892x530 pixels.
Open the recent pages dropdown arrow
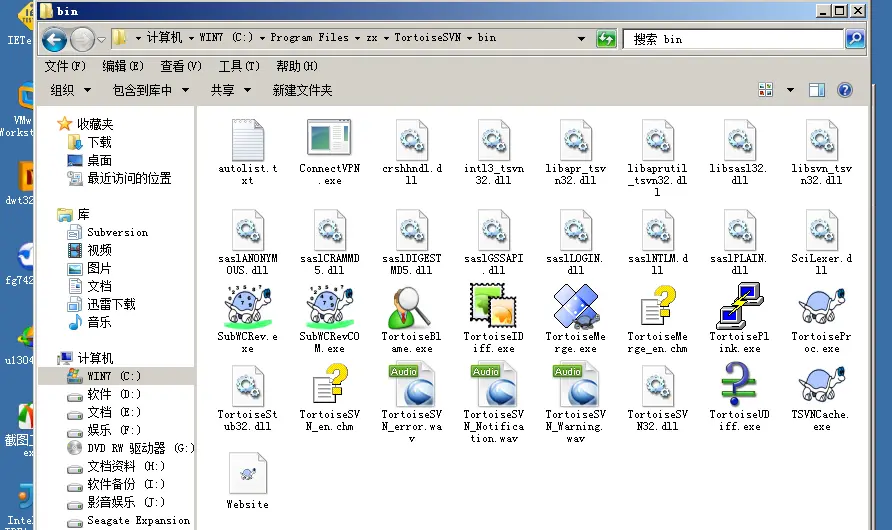pos(101,40)
